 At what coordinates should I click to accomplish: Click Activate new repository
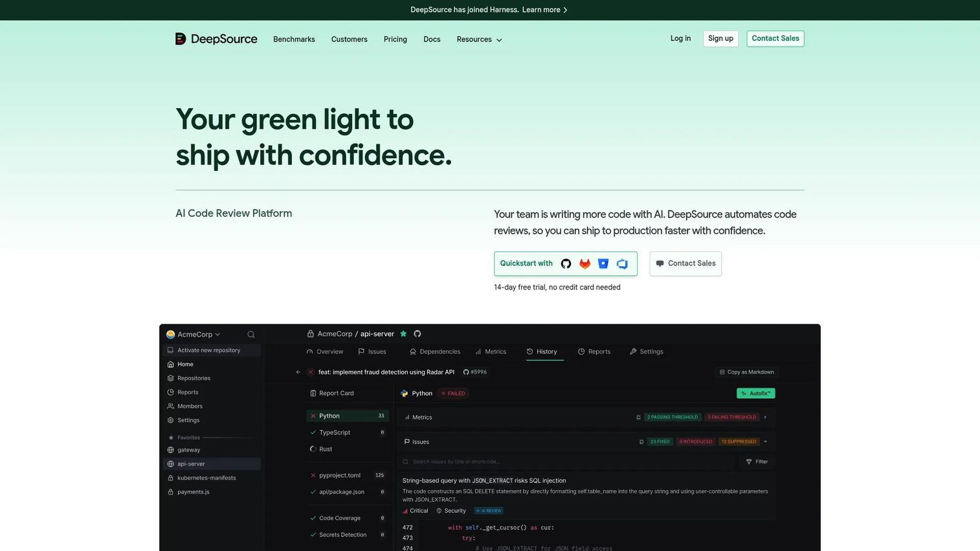click(x=212, y=350)
